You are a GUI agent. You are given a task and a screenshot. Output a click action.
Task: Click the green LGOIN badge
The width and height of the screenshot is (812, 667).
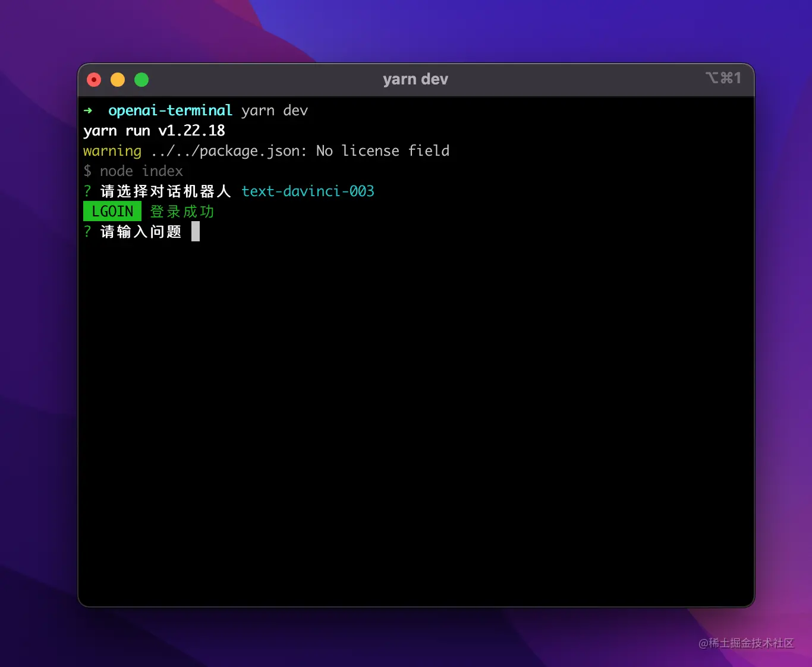pyautogui.click(x=112, y=212)
